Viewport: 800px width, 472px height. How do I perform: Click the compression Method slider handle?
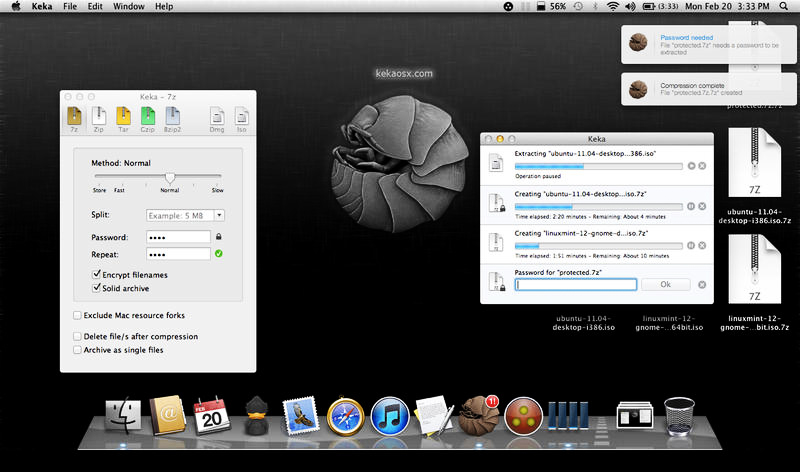170,178
